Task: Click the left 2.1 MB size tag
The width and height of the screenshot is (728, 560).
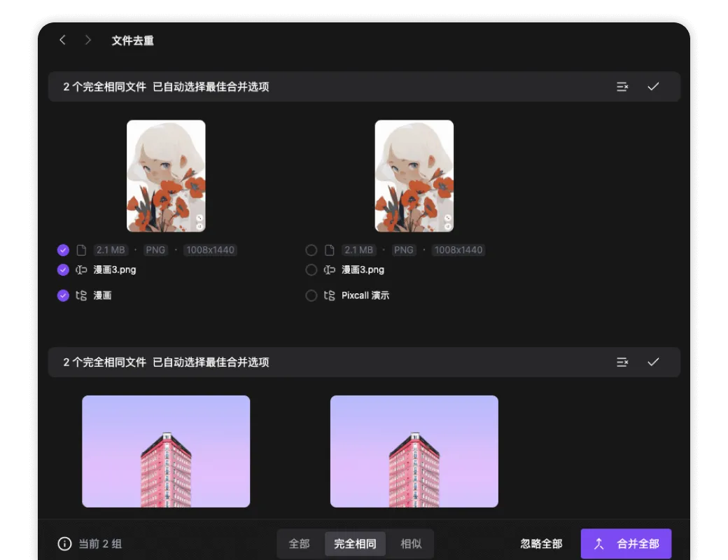Action: [111, 251]
